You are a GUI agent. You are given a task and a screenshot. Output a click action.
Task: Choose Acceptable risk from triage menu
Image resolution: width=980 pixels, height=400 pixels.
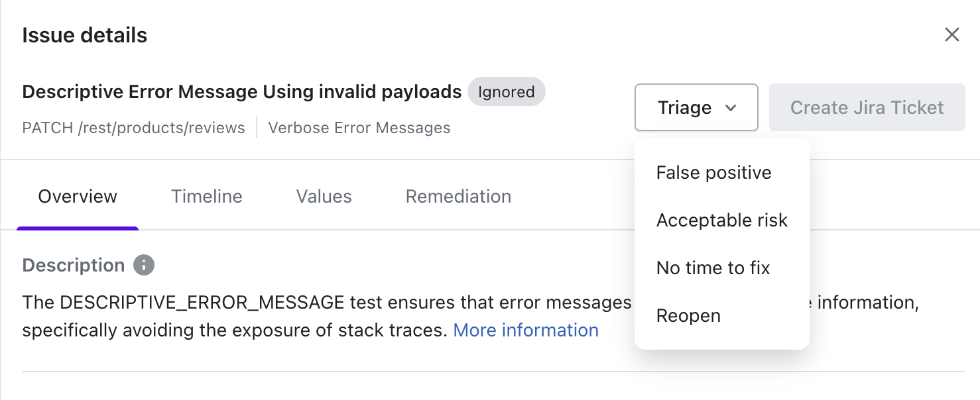[x=721, y=221]
